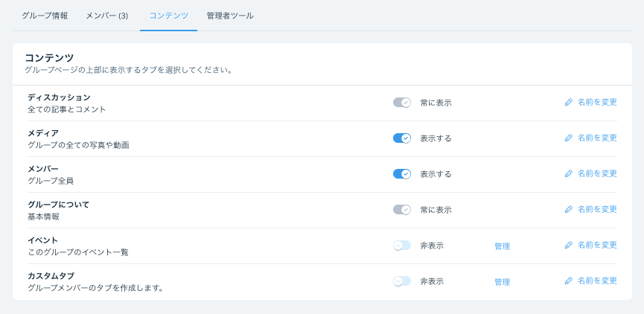644x314 pixels.
Task: Click 管理 link for カスタムタブ
Action: click(x=502, y=282)
